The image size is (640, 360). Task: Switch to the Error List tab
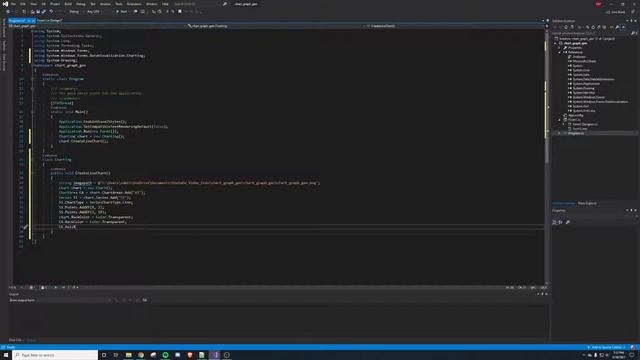(15, 340)
